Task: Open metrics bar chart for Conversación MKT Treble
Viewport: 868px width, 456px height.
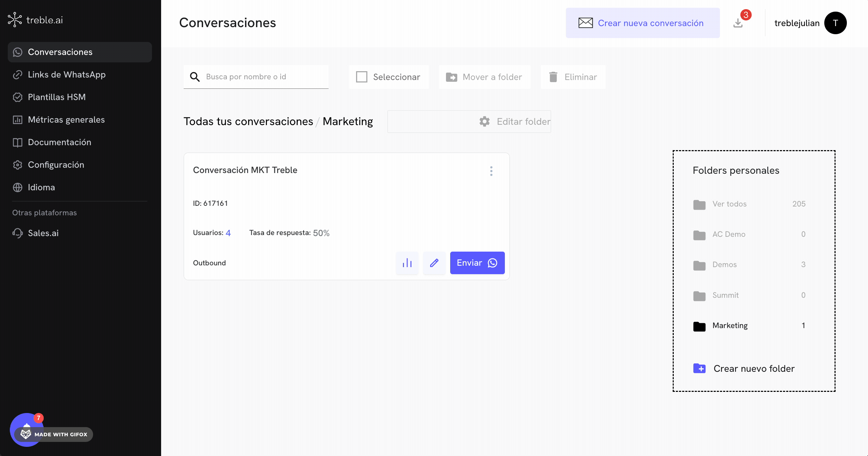Action: 407,263
